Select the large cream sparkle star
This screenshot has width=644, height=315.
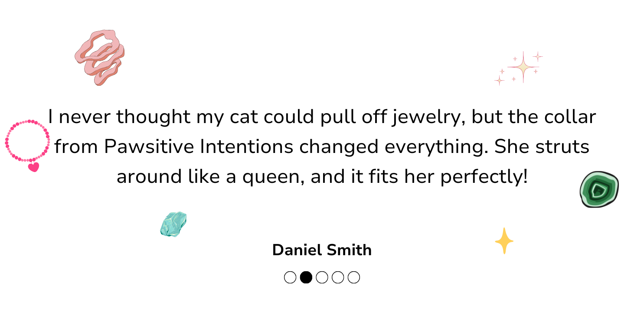(523, 67)
